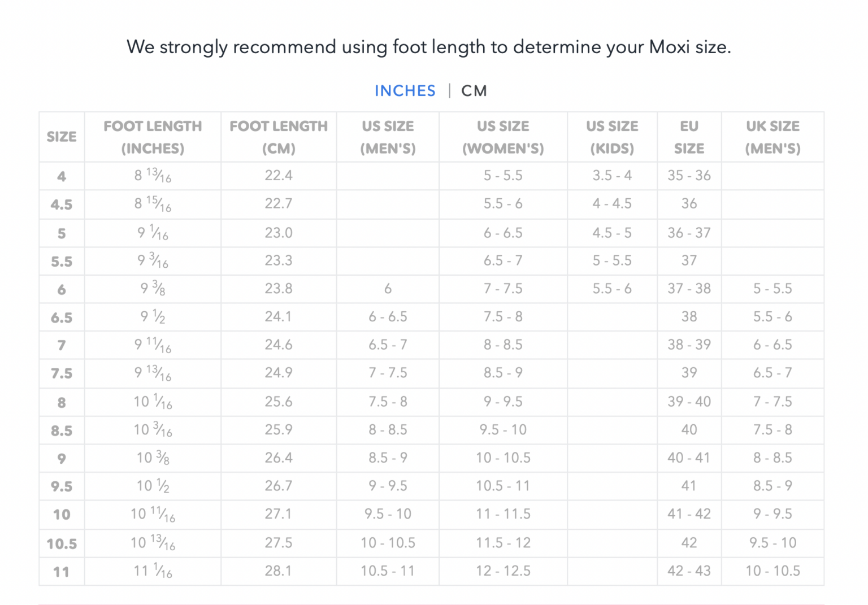Click the women's 7 - 7.5 size cell
868x605 pixels.
pyautogui.click(x=503, y=289)
